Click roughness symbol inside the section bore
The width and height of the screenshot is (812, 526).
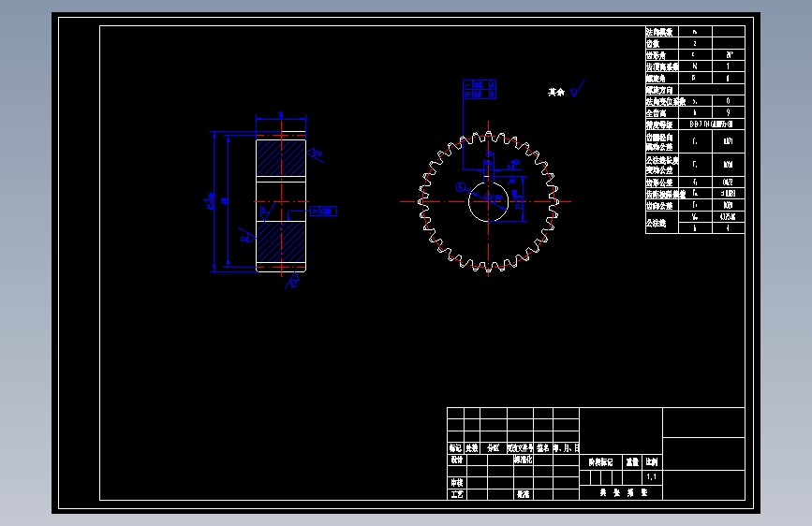pos(266,211)
